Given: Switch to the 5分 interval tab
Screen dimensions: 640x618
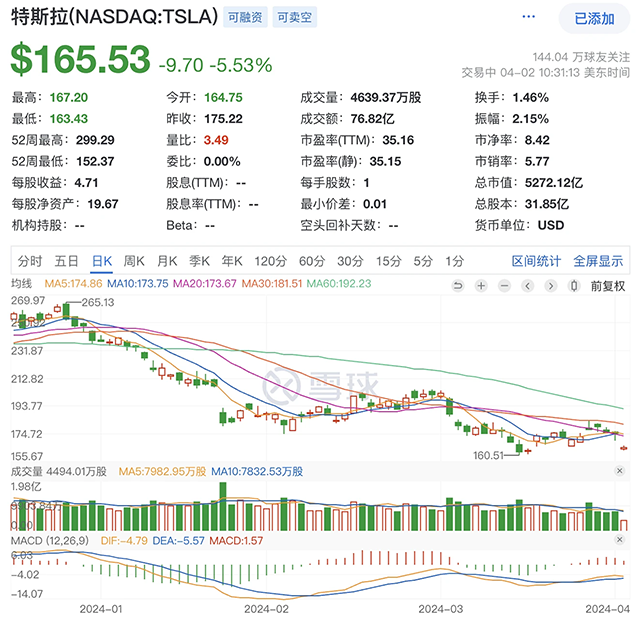Looking at the screenshot, I should (423, 261).
